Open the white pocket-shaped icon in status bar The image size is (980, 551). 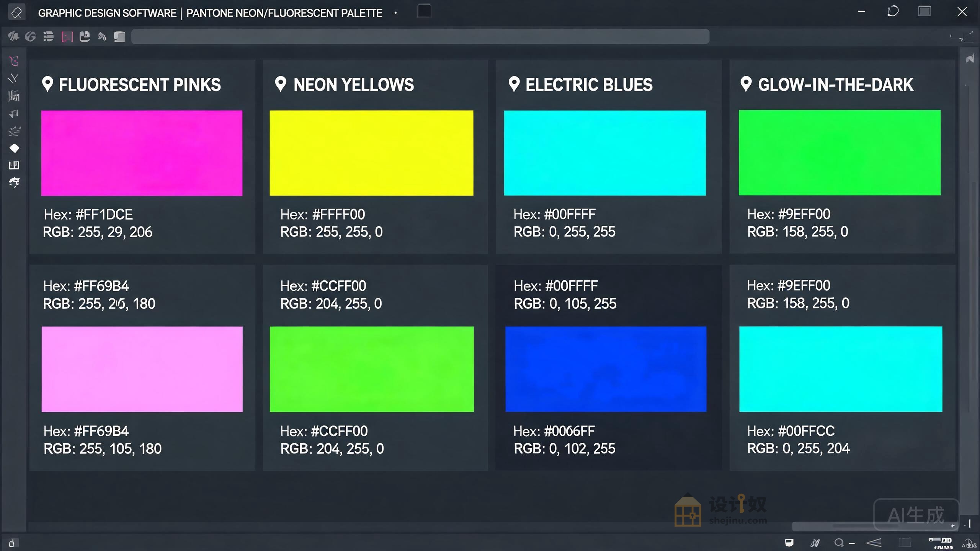(789, 543)
